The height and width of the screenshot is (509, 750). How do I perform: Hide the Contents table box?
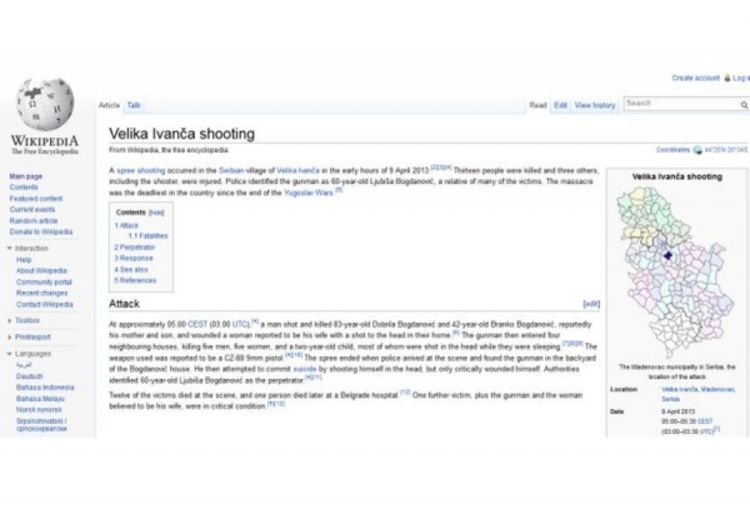(156, 213)
